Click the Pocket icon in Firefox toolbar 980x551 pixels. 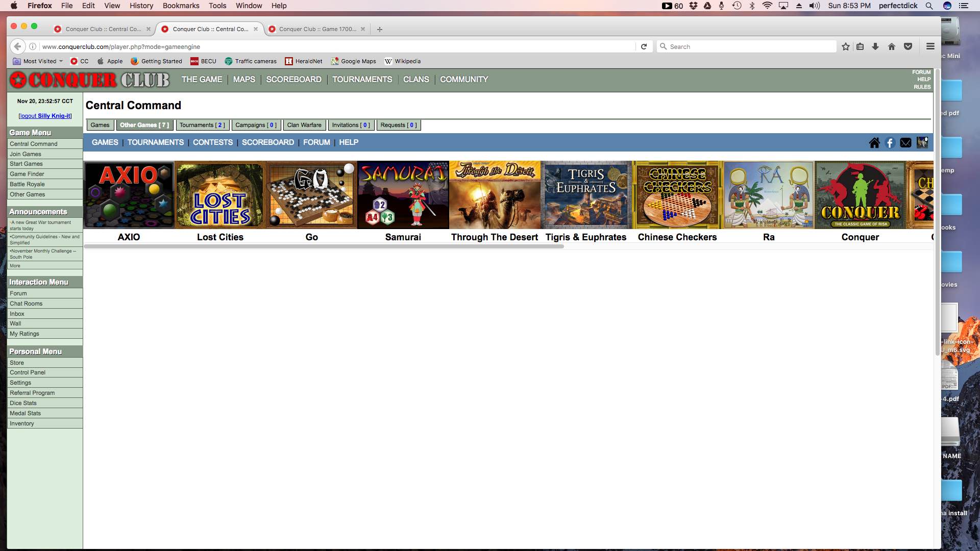908,46
